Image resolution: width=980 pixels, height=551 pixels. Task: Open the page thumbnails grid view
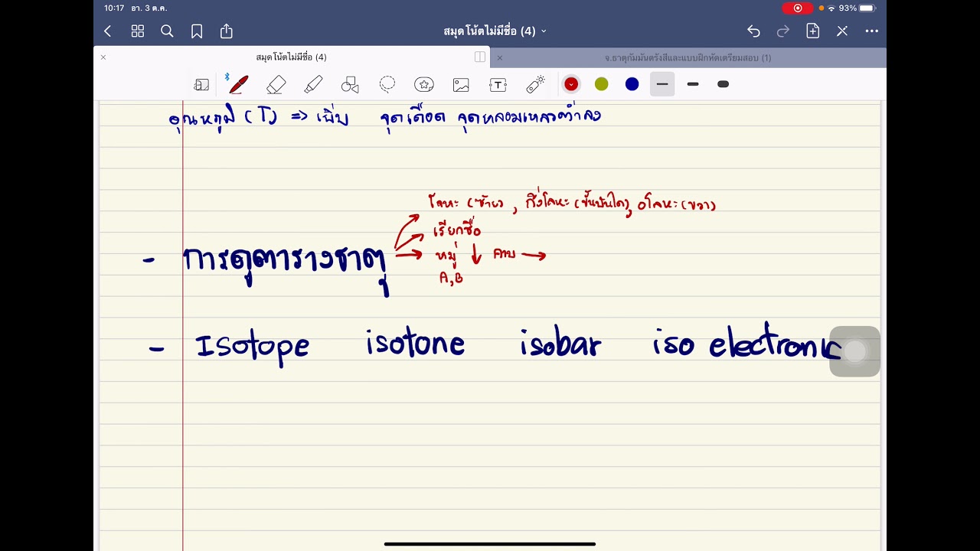pyautogui.click(x=138, y=31)
